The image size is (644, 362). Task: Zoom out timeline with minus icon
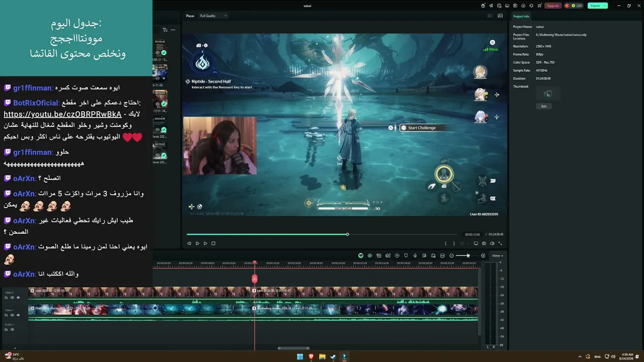451,255
